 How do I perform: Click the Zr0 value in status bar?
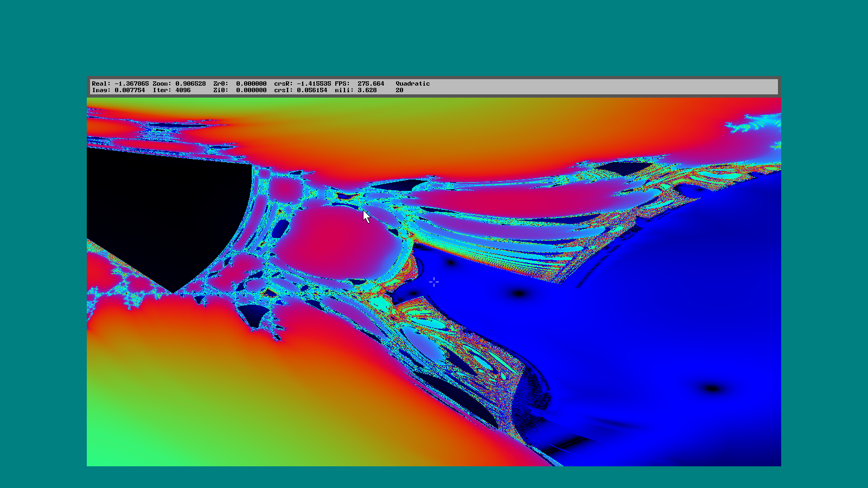tap(251, 84)
